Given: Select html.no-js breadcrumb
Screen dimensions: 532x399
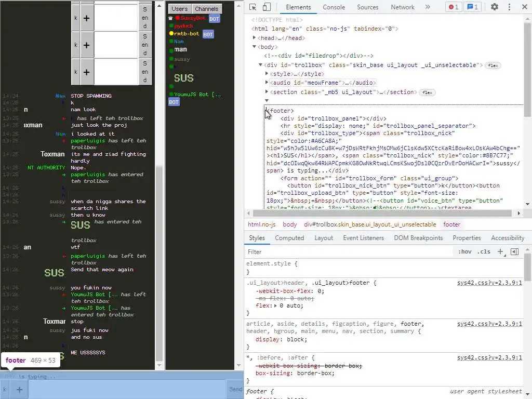Looking at the screenshot, I should click(x=262, y=224).
